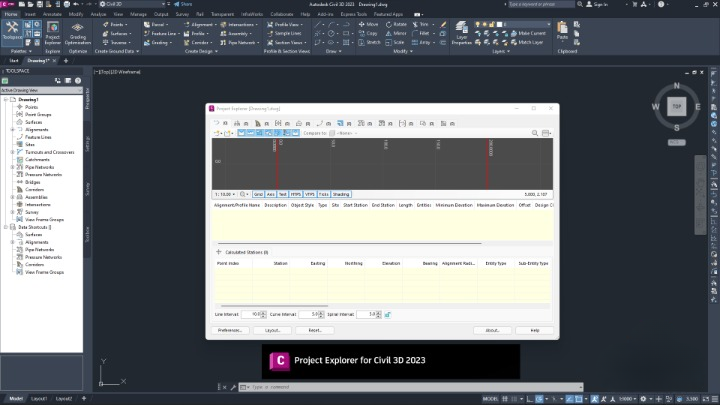This screenshot has height=405, width=720.
Task: Switch to the Annotate ribbon tab
Action: pyautogui.click(x=51, y=15)
